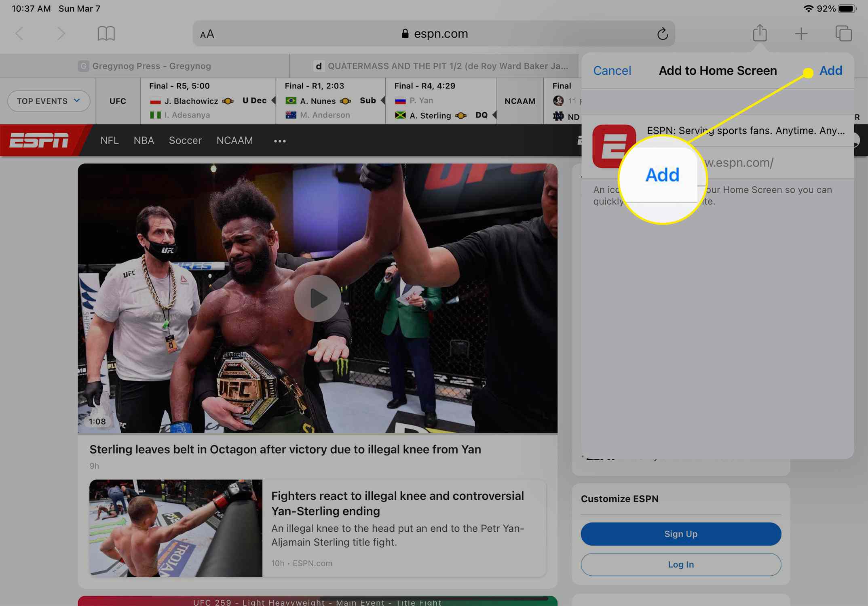Select the NBA tab on ESPN
Viewport: 868px width, 606px height.
tap(144, 141)
